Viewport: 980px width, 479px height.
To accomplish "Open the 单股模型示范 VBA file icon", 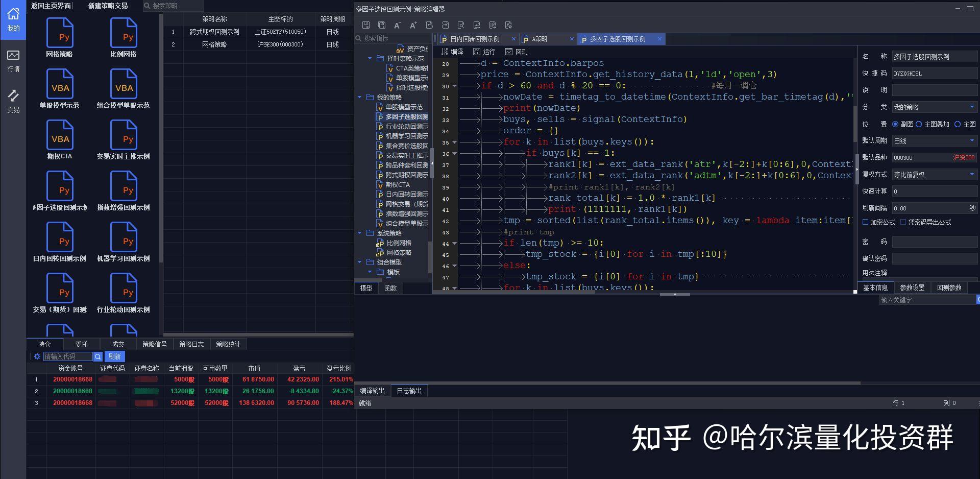I will [60, 84].
